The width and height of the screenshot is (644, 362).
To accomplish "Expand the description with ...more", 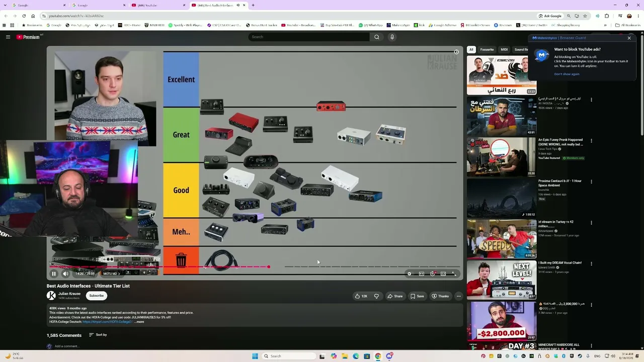I will (x=139, y=322).
